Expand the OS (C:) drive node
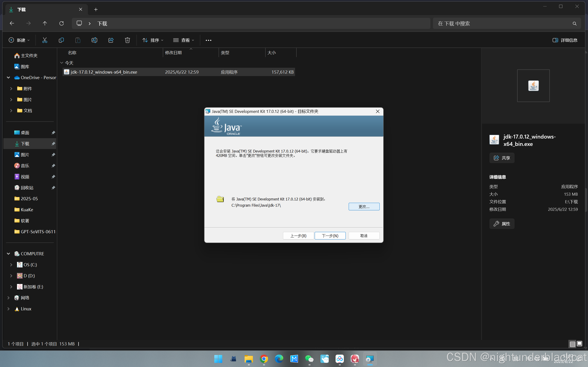 coord(11,264)
